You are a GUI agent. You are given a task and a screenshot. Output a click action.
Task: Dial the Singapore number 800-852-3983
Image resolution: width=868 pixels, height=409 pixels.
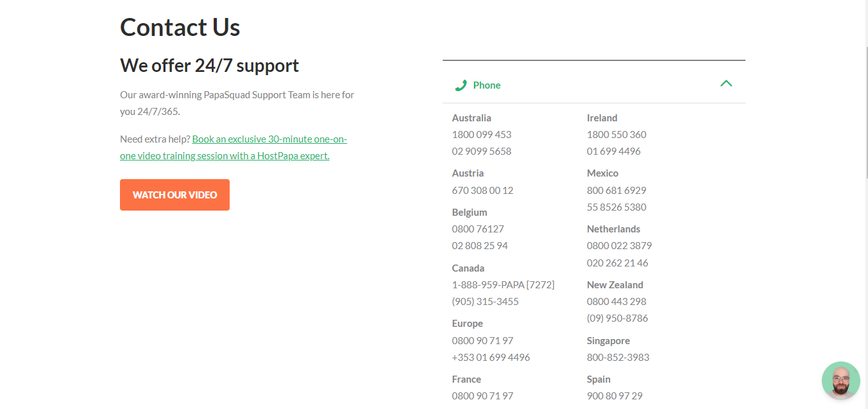[x=618, y=357]
